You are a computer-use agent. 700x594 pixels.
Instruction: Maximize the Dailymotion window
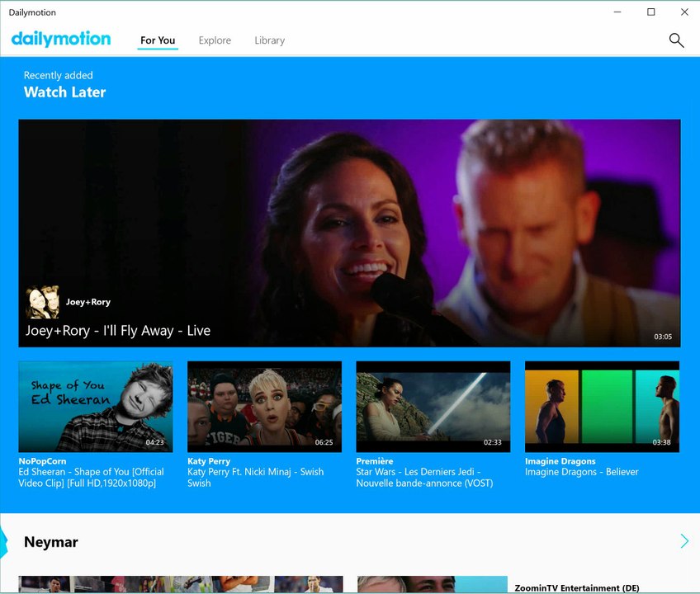(x=651, y=12)
